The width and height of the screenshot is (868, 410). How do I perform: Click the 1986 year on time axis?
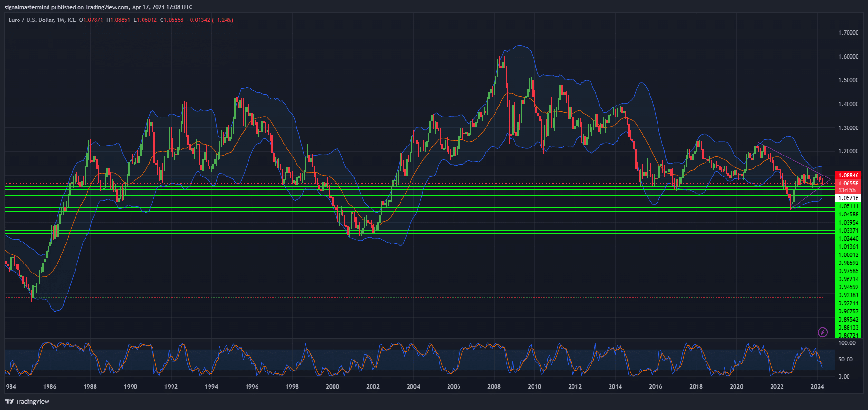(x=50, y=387)
